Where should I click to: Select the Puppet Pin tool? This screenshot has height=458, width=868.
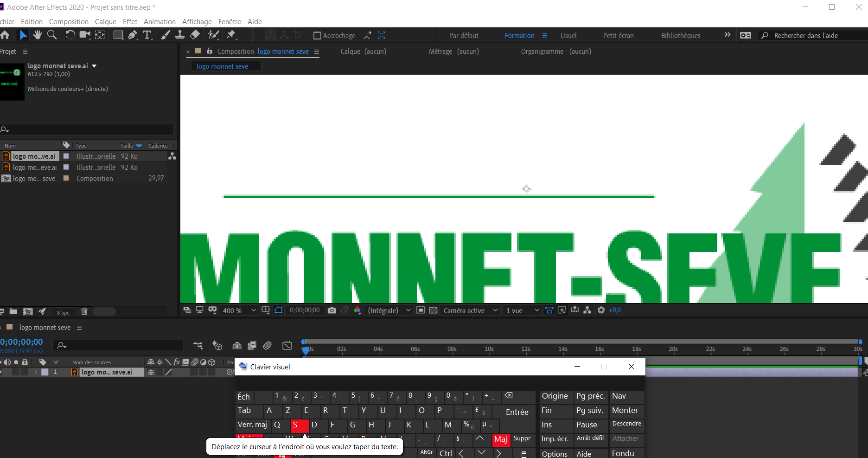pos(231,35)
